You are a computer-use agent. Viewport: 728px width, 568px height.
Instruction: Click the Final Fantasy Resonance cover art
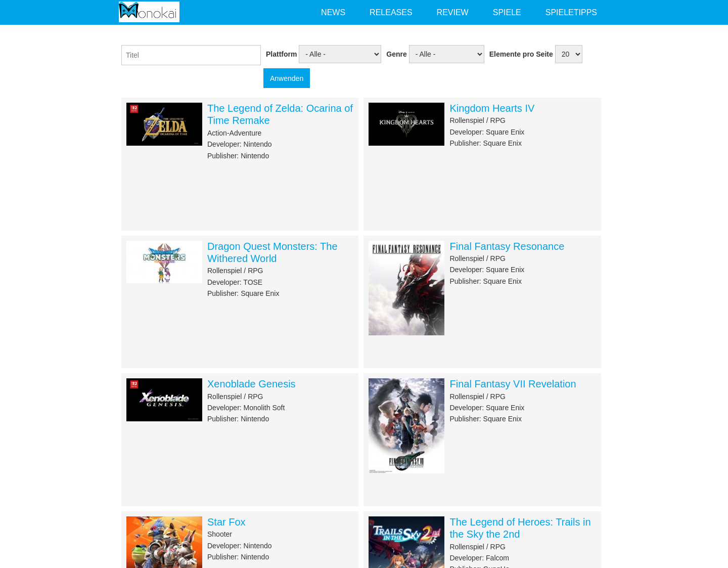(406, 288)
